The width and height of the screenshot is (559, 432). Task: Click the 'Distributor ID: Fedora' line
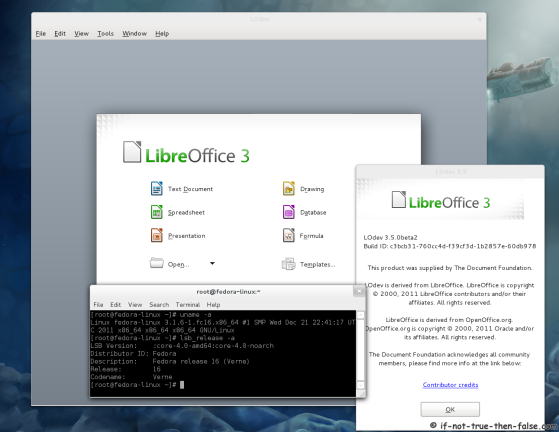(133, 354)
